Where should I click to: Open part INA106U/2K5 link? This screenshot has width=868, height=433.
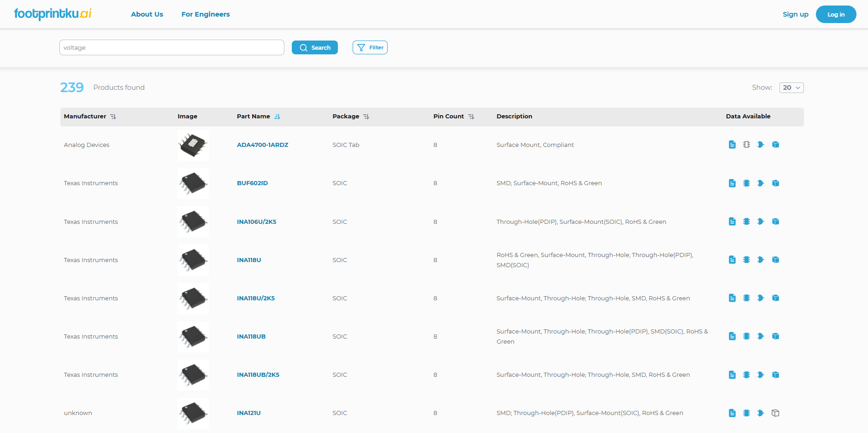pos(257,222)
